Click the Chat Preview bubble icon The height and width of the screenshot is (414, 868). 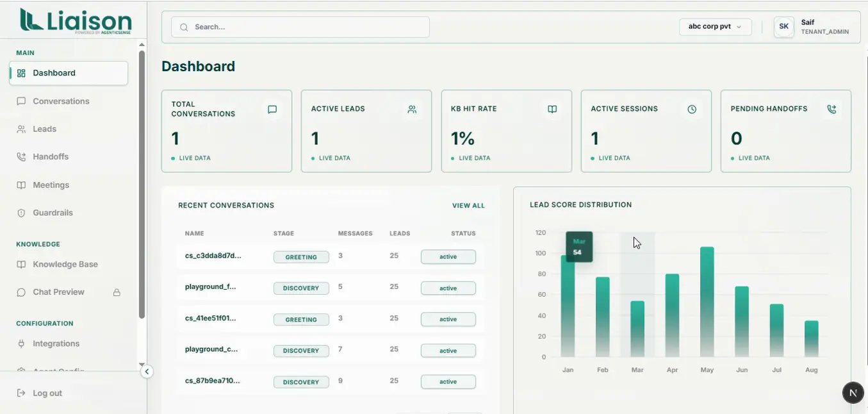tap(21, 292)
